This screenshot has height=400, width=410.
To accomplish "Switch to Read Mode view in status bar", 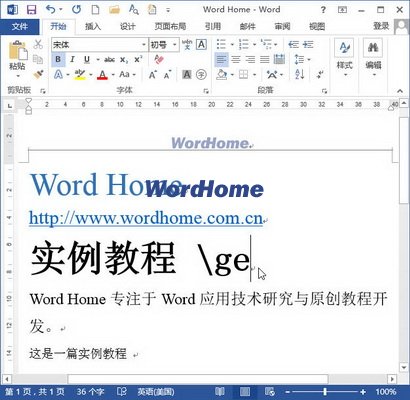I will [x=220, y=392].
